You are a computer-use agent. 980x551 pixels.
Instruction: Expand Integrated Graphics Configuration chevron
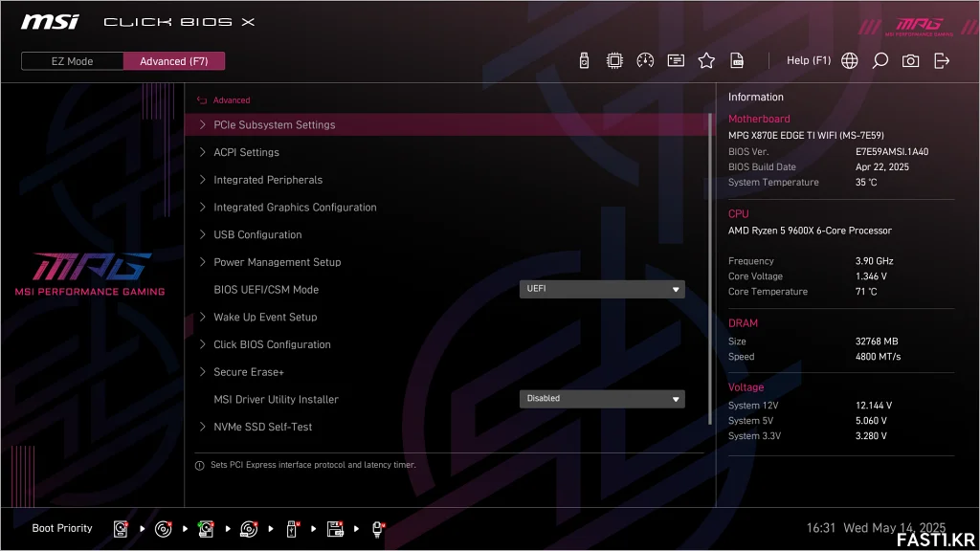[x=202, y=208]
